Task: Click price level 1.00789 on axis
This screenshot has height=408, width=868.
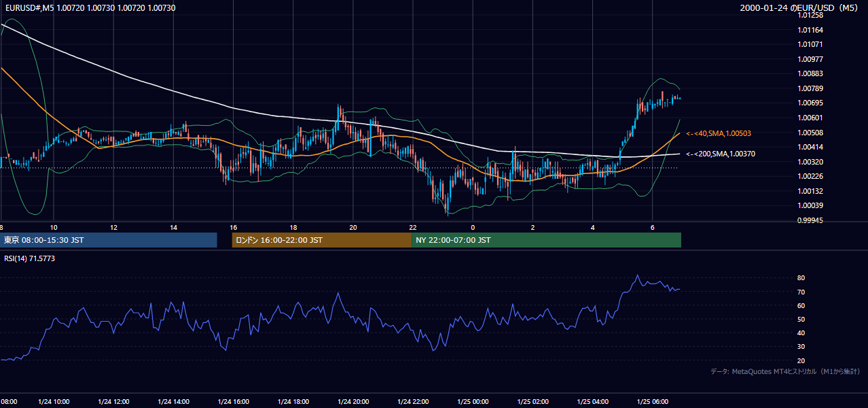Action: tap(810, 88)
